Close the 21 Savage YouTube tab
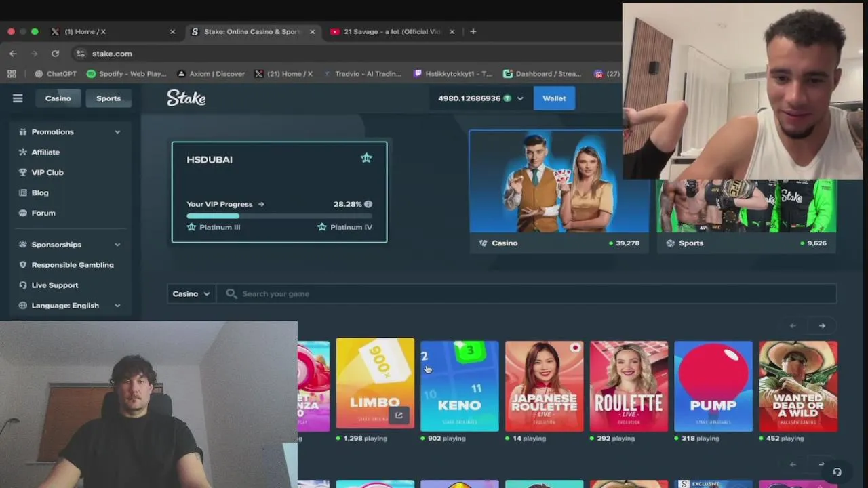This screenshot has height=488, width=868. point(452,31)
